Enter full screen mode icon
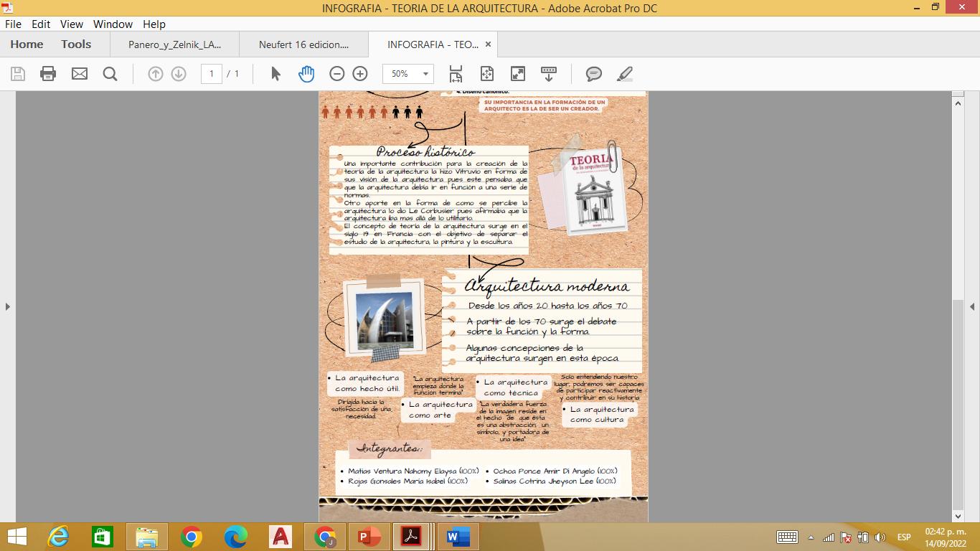The height and width of the screenshot is (551, 980). click(518, 73)
